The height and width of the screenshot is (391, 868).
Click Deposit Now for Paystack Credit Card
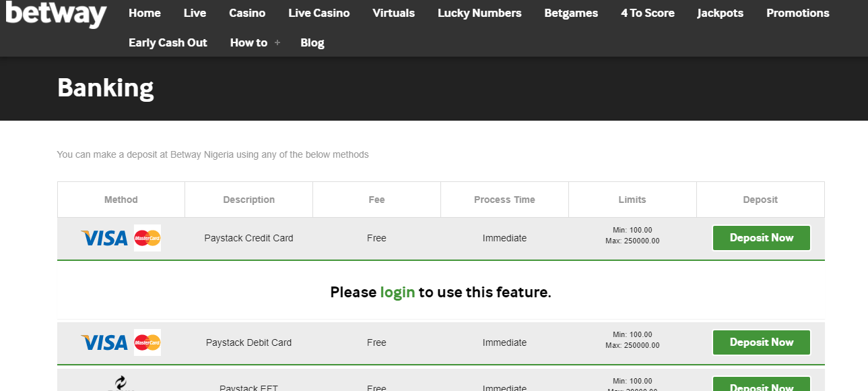tap(762, 238)
